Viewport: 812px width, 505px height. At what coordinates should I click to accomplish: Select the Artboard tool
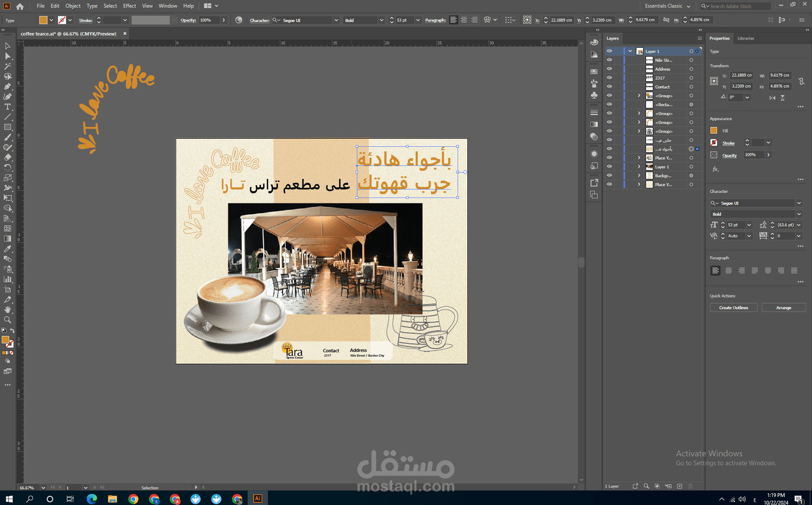[8, 290]
